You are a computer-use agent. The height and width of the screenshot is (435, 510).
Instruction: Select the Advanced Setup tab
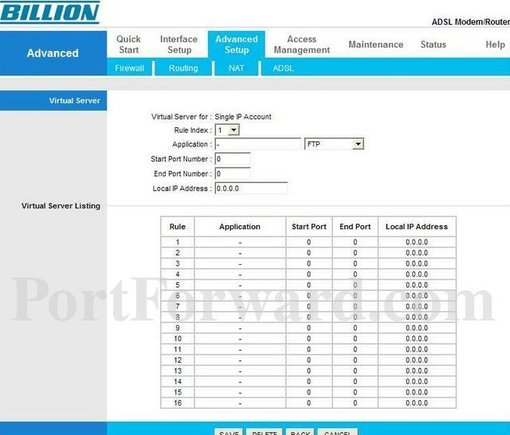236,44
